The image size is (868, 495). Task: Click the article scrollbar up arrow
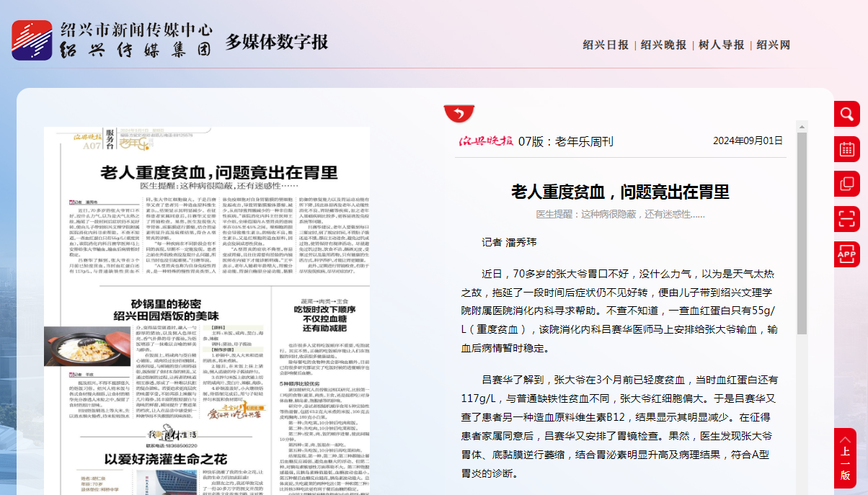pos(802,127)
